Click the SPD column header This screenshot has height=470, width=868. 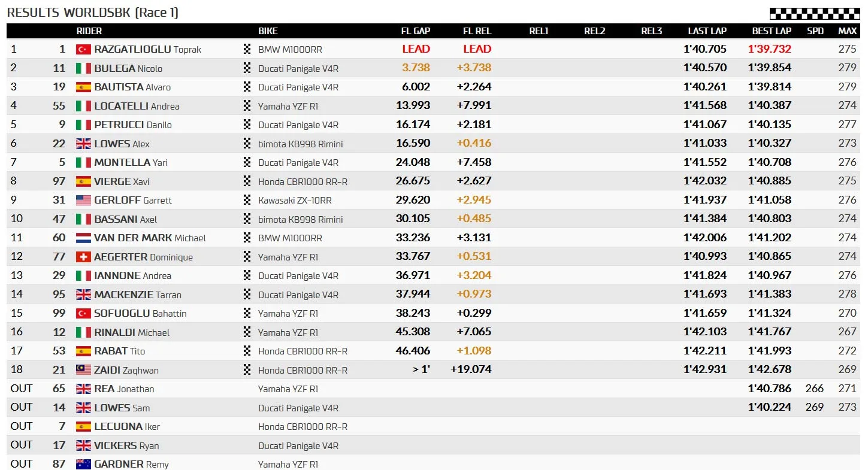click(x=815, y=31)
